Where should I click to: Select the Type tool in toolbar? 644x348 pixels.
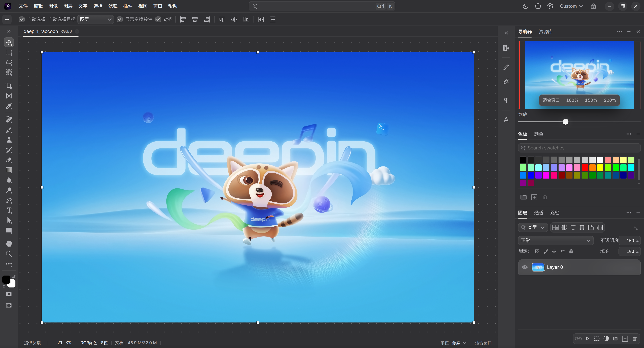9,210
